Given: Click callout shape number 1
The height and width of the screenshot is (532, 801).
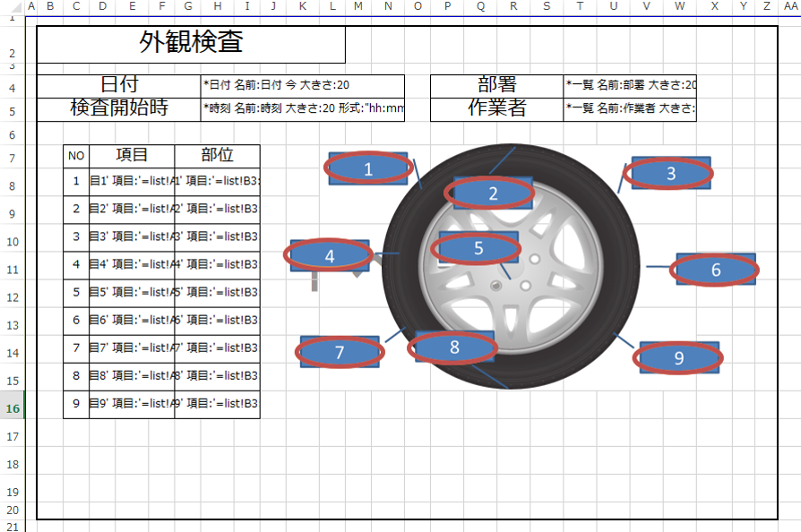Looking at the screenshot, I should (367, 168).
